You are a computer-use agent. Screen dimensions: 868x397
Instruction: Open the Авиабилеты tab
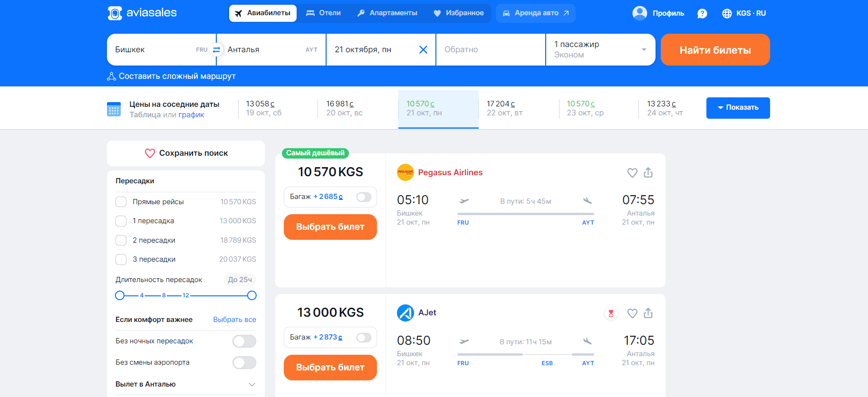263,13
